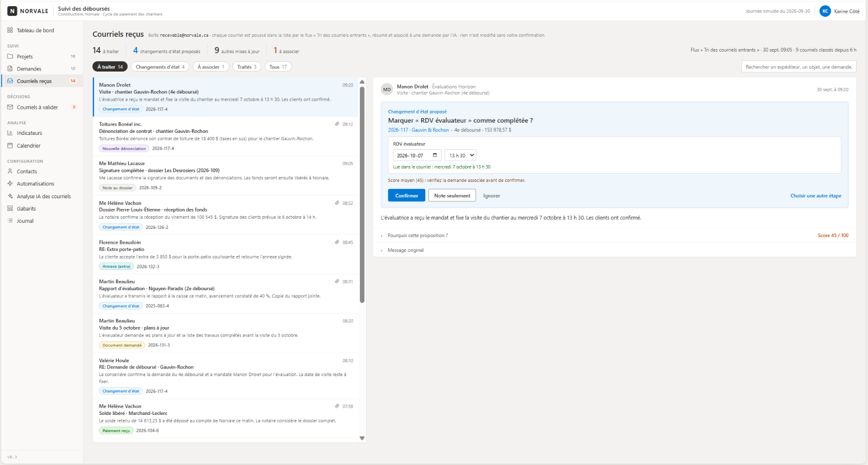This screenshot has width=868, height=465.
Task: Click attachment paperclip on Toitures Boréal email
Action: (337, 124)
